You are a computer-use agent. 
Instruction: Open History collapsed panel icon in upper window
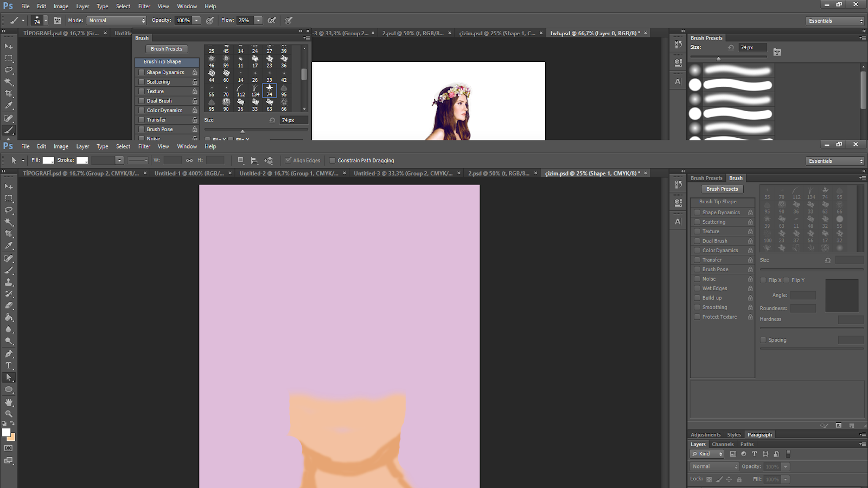coord(678,44)
